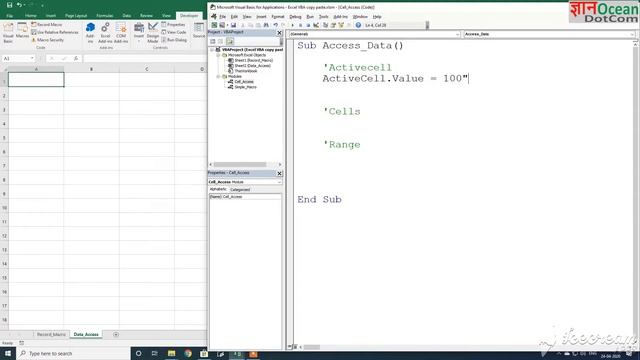The height and width of the screenshot is (360, 640).
Task: Click Find binoculars icon in VBA toolbar
Action: coord(266,25)
